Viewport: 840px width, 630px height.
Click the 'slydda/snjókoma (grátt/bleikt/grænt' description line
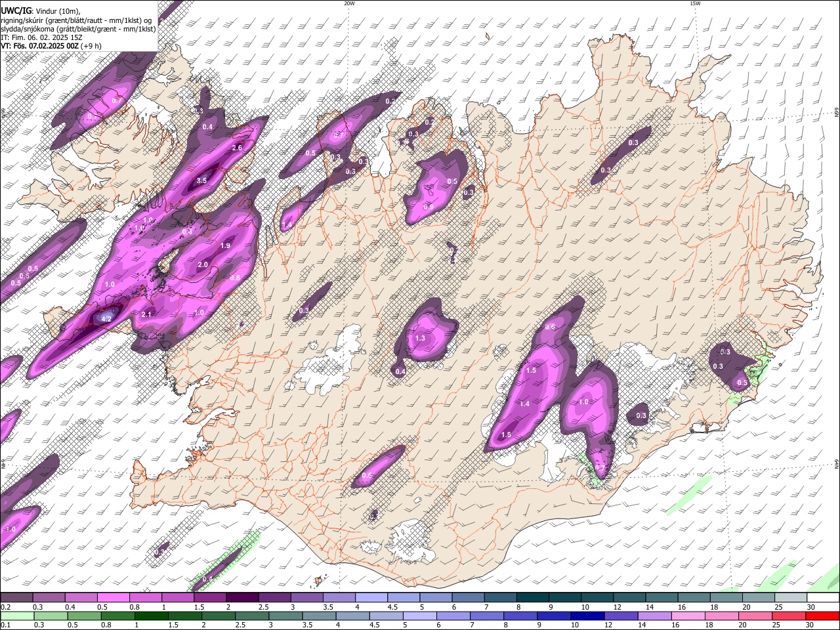point(78,29)
